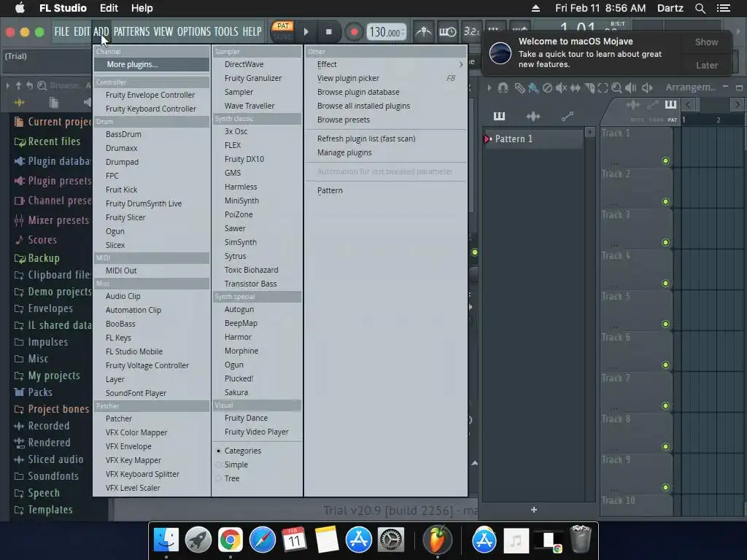Expand Packs folder in browser
The image size is (747, 560).
(x=34, y=392)
